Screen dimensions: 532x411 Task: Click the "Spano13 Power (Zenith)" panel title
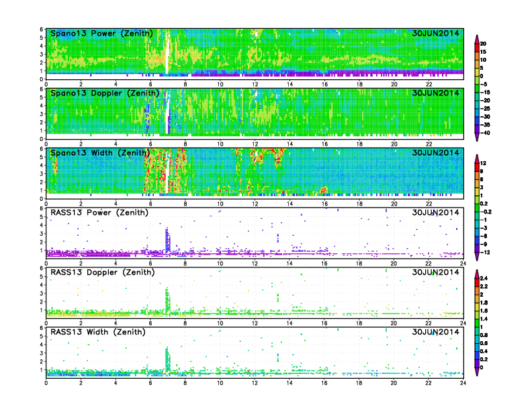click(x=101, y=33)
